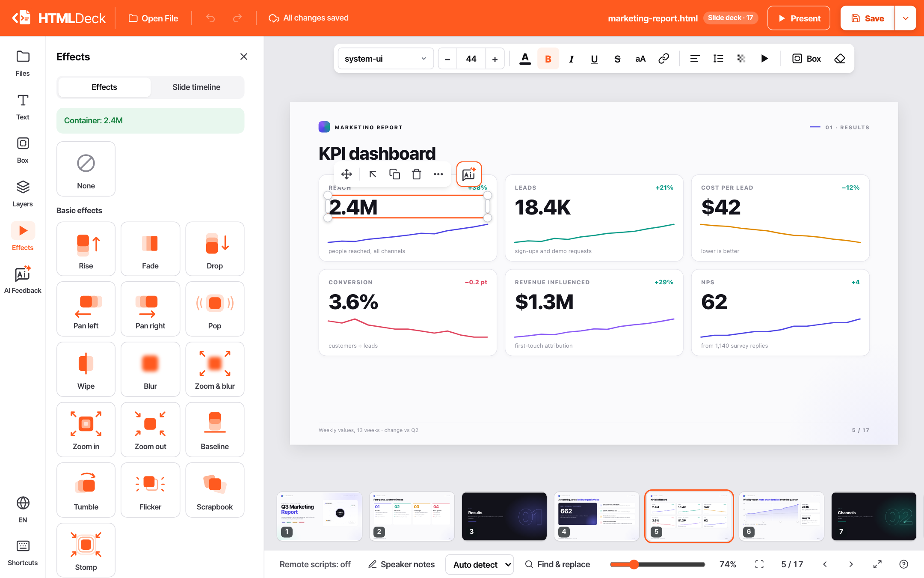Image resolution: width=924 pixels, height=578 pixels.
Task: Click the undo arrow in header
Action: click(210, 18)
